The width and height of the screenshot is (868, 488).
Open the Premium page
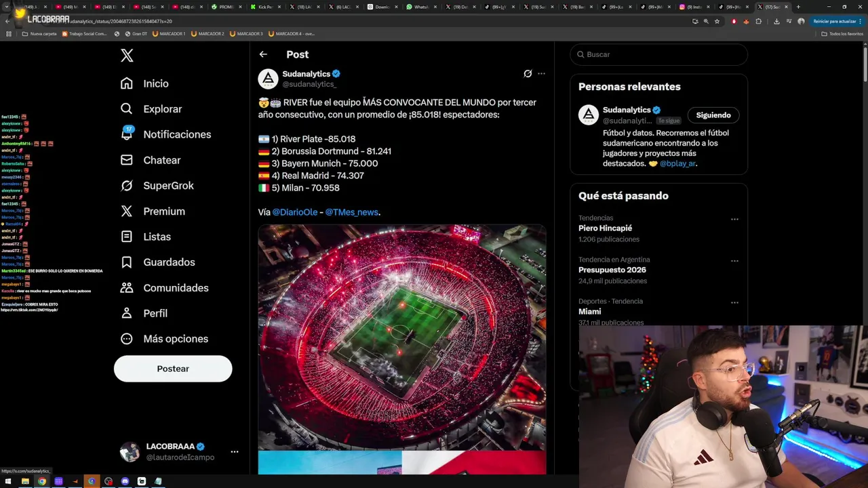pyautogui.click(x=152, y=211)
